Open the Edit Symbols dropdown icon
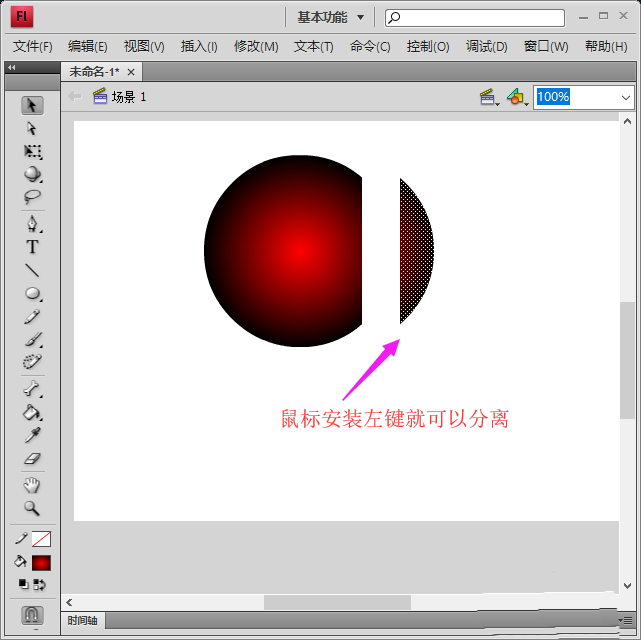Screen dimensions: 641x640 [517, 97]
